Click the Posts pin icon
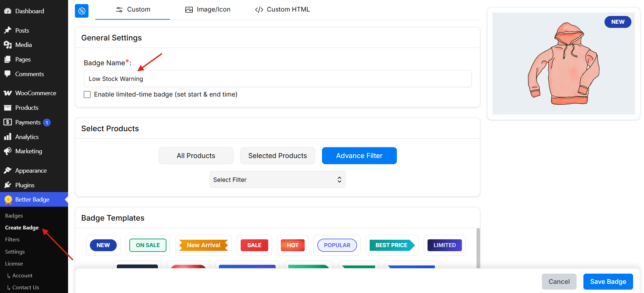This screenshot has width=644, height=293. [7, 30]
